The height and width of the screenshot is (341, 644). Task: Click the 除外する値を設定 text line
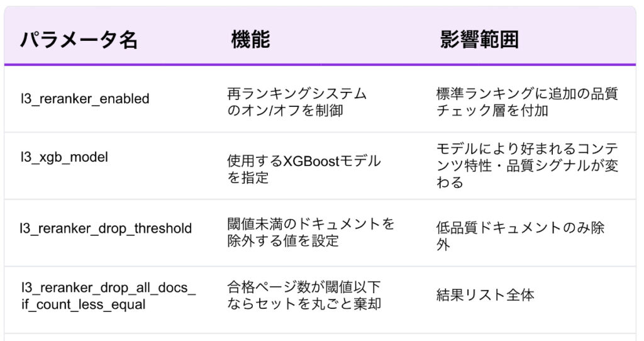coord(283,240)
